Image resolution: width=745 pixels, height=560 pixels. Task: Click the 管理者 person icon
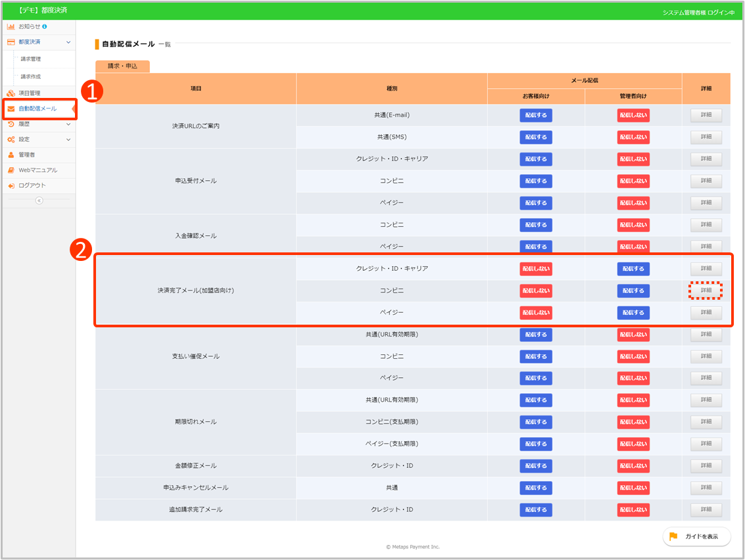[11, 154]
